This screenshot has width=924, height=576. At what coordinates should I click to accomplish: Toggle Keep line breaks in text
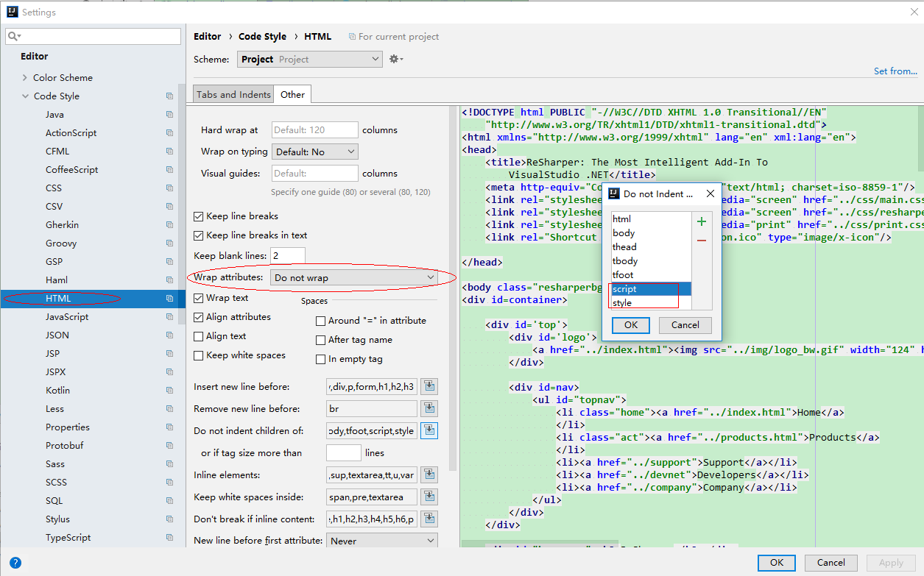198,235
